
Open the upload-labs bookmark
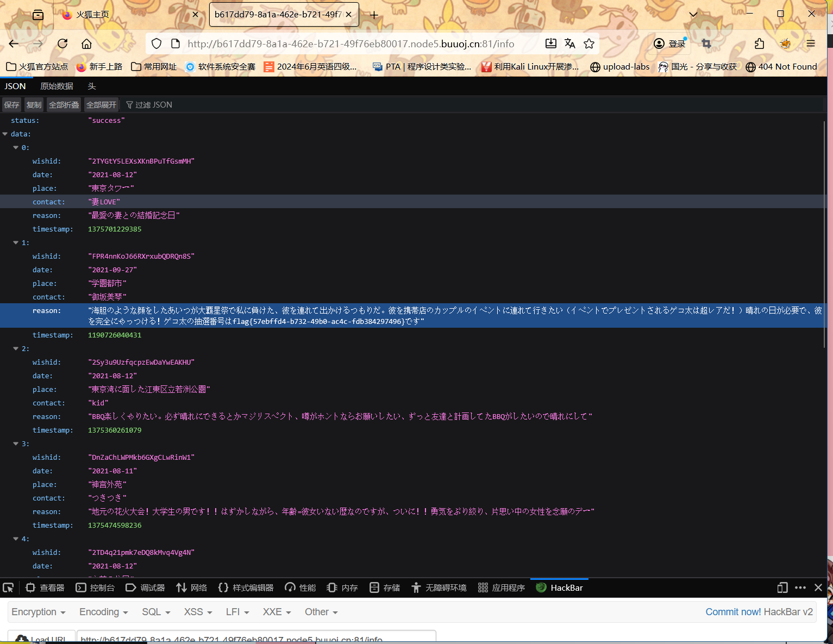[x=620, y=67]
